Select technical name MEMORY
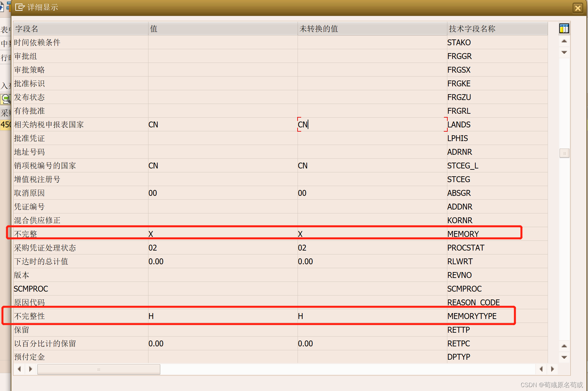The image size is (588, 391). coord(463,234)
